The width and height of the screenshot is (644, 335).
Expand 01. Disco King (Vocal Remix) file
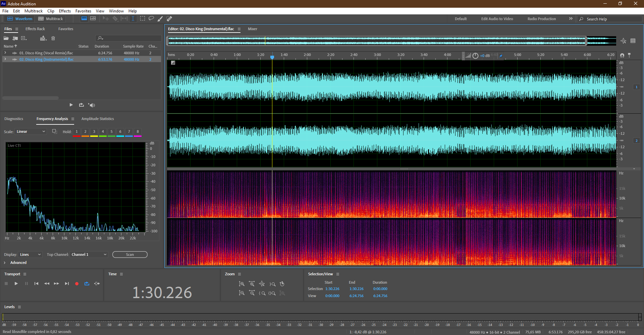5,53
